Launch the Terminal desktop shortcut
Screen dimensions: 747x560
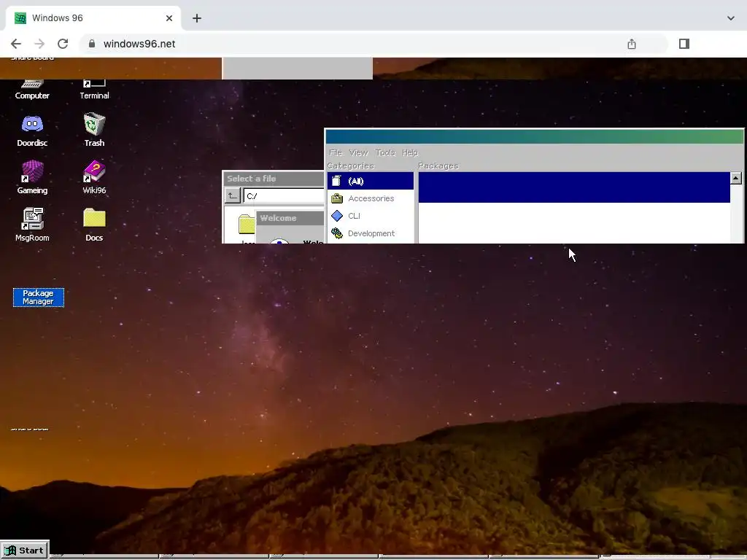pyautogui.click(x=94, y=88)
